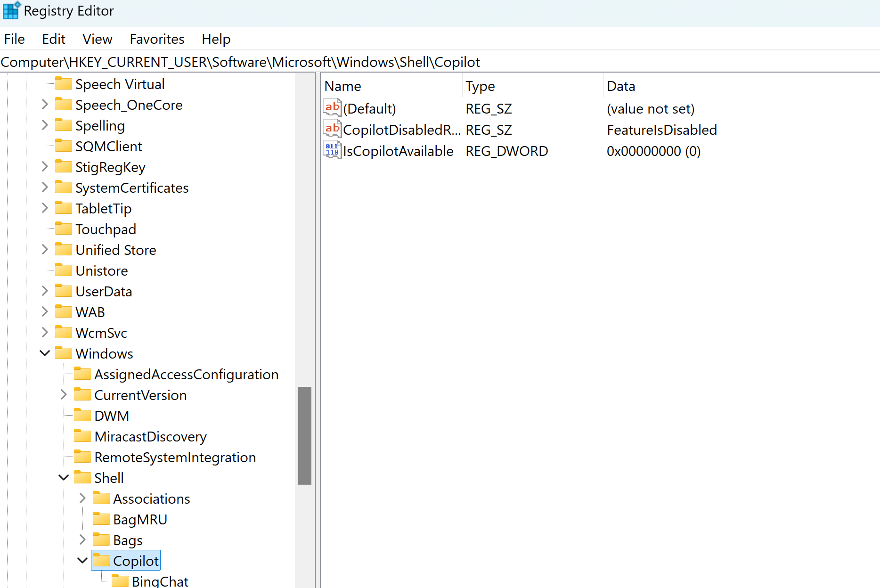
Task: Expand the Spelling key
Action: click(x=45, y=125)
